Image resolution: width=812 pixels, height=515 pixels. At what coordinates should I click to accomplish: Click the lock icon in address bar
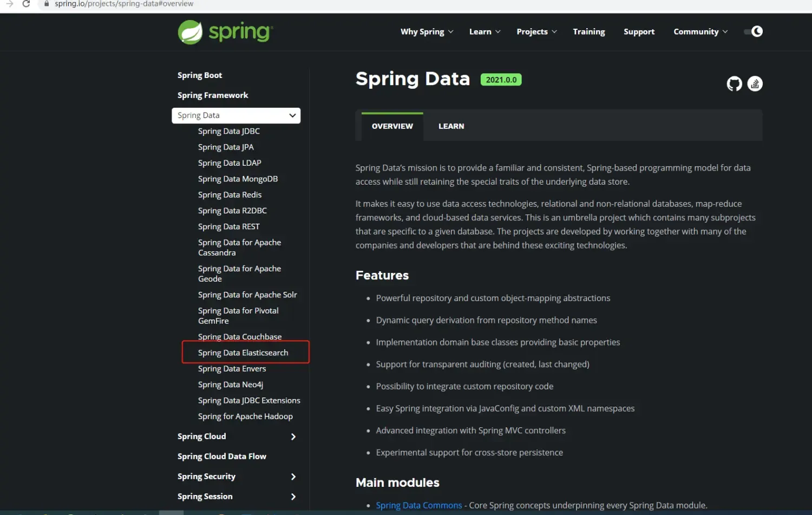click(x=47, y=4)
